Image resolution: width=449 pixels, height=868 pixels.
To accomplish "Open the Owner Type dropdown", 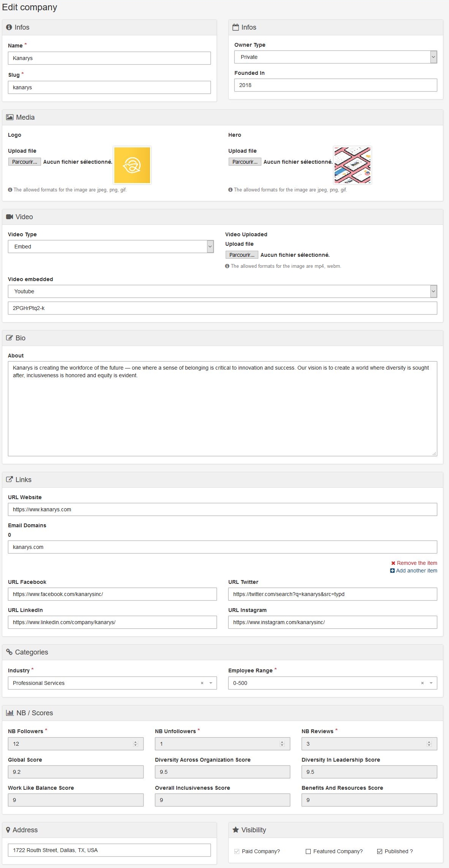I will pos(336,57).
